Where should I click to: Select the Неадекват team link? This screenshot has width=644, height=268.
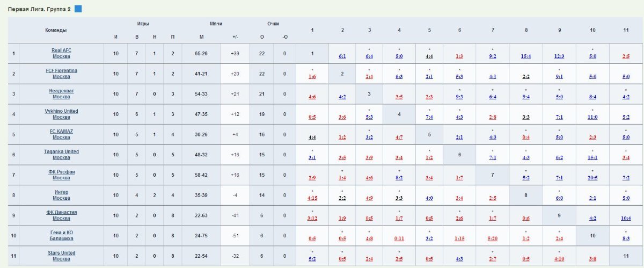pos(61,91)
